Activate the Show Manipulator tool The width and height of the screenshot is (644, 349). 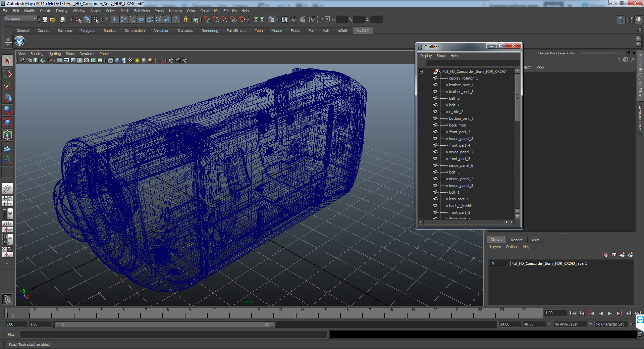pos(7,160)
